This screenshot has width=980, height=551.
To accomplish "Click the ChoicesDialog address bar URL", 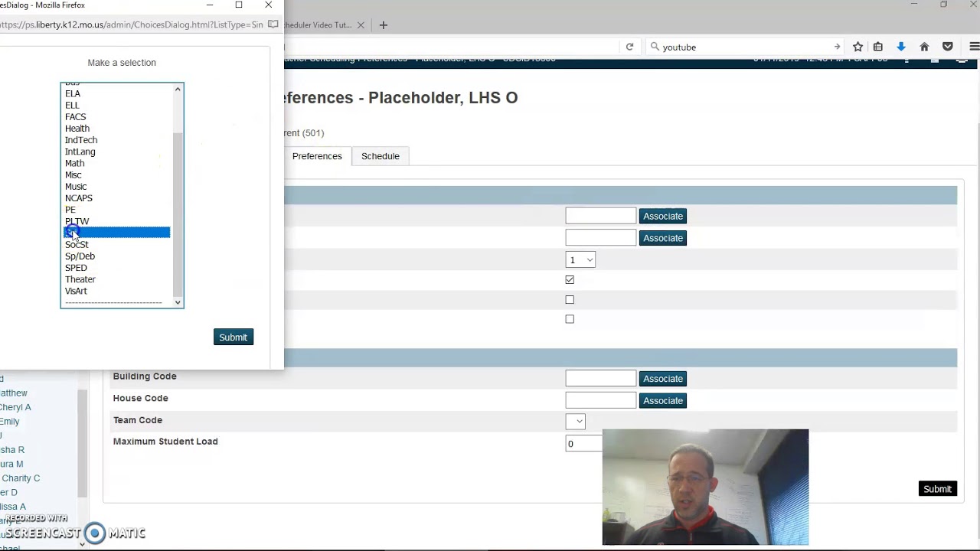I will tap(132, 24).
